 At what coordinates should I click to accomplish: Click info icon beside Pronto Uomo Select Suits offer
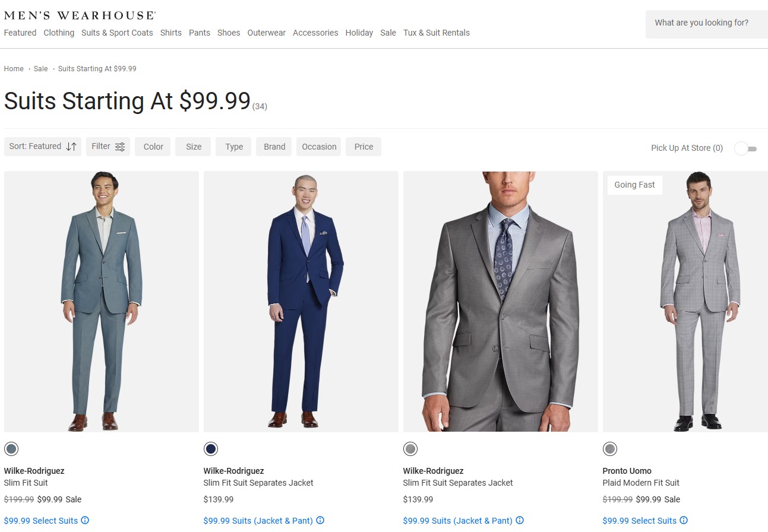684,521
